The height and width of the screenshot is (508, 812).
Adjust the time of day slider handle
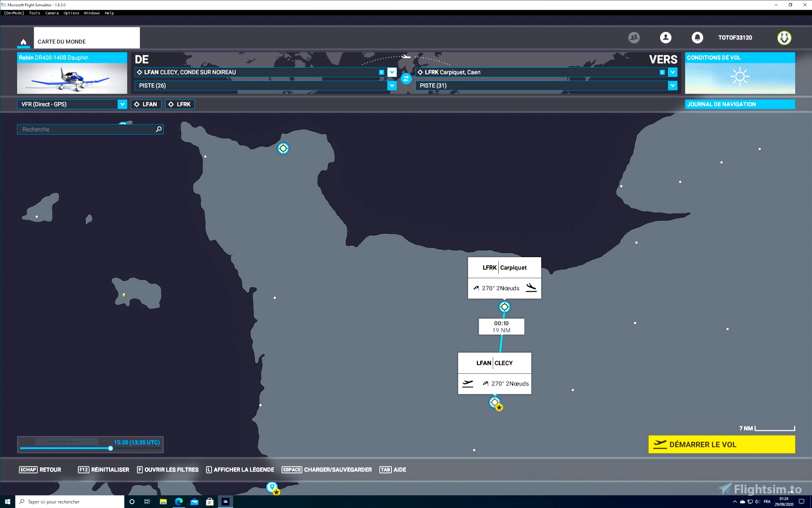(x=110, y=448)
